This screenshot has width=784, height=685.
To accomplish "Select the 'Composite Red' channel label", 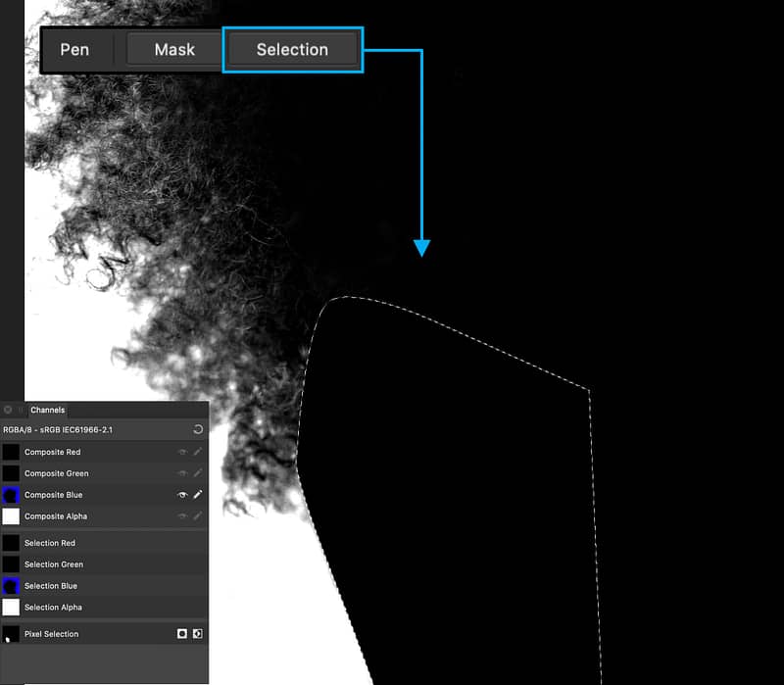I will pyautogui.click(x=53, y=452).
